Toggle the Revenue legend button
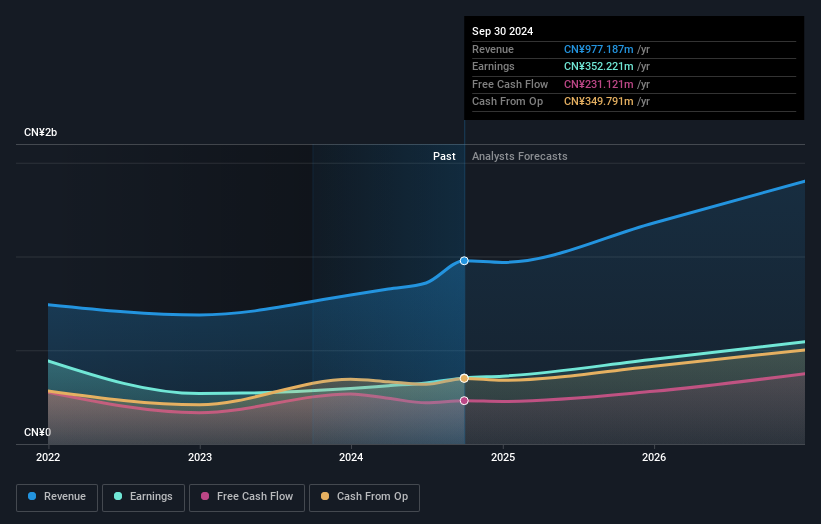This screenshot has height=524, width=821. pos(57,497)
